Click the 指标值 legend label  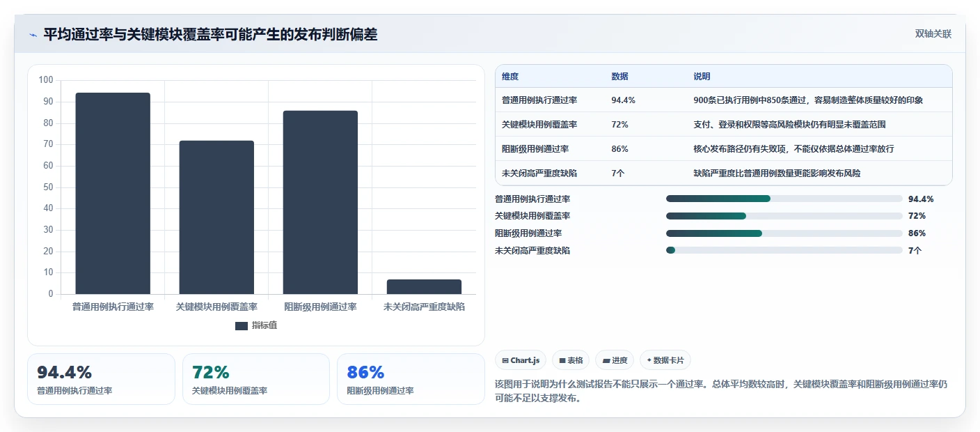[x=264, y=325]
